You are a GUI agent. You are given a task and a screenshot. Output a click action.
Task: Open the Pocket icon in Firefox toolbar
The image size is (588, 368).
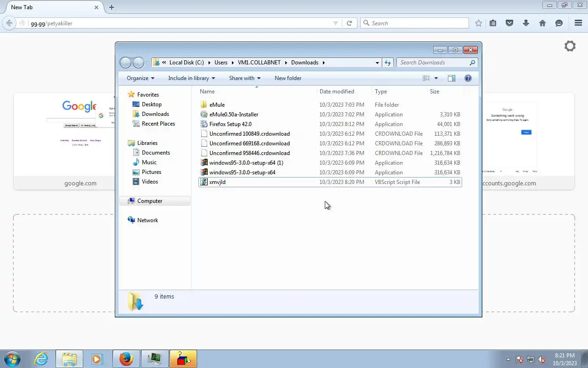(x=509, y=23)
